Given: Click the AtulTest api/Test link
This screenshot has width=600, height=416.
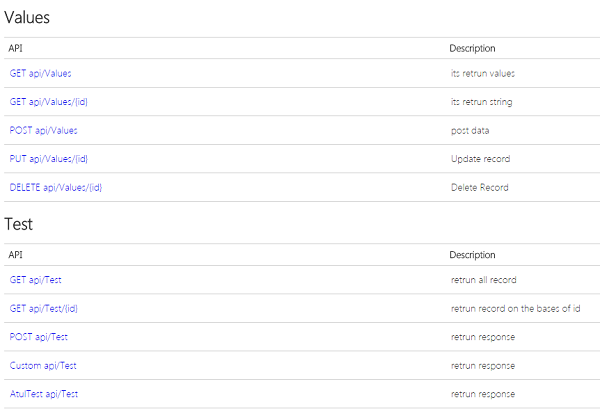Looking at the screenshot, I should click(45, 394).
